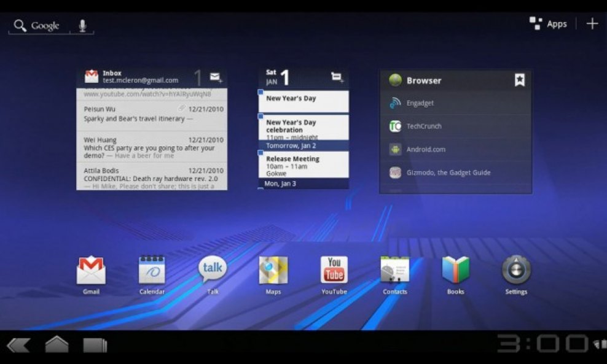Click the TechCrunch bookmark icon

click(x=395, y=126)
